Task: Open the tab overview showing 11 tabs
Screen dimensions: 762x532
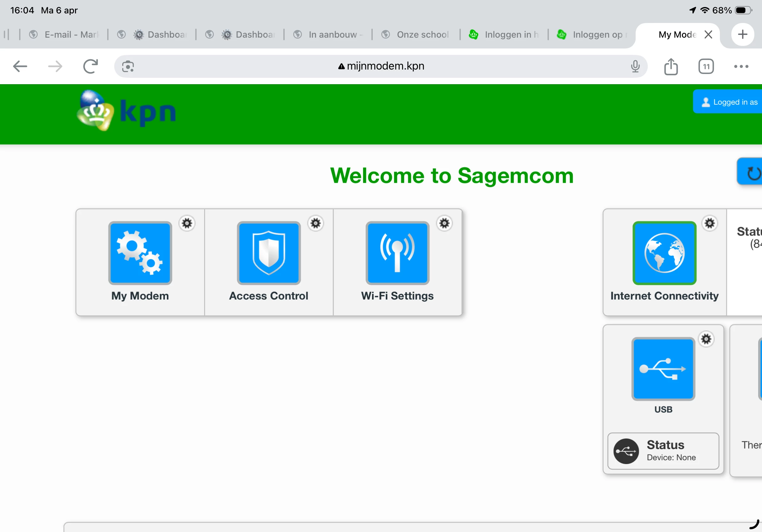Action: 706,66
